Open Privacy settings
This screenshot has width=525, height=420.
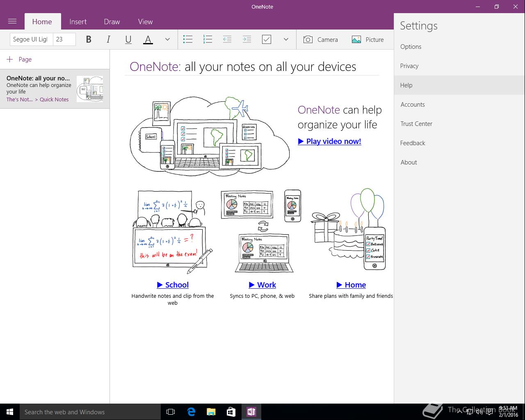pos(459,66)
